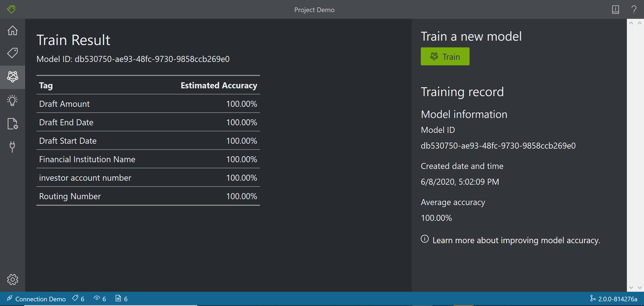Viewport: 644px width, 306px height.
Task: Open the application settings gear icon
Action: pos(13,279)
